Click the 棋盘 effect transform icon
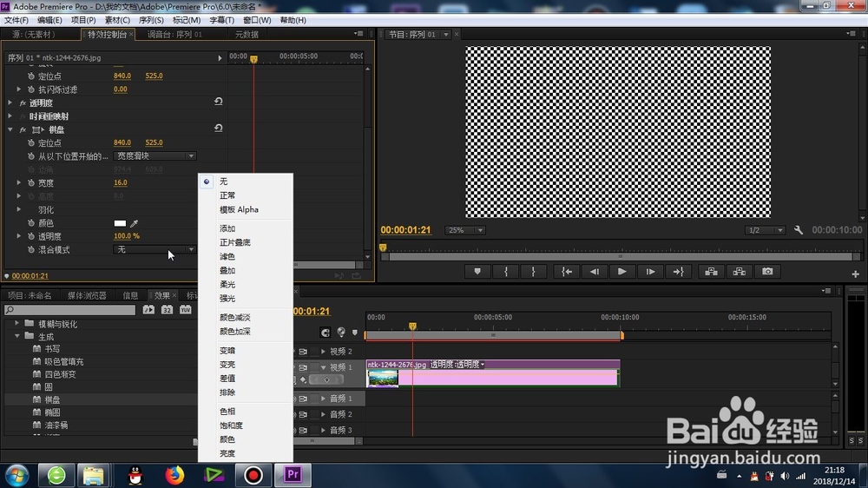Image resolution: width=868 pixels, height=488 pixels. tap(37, 129)
